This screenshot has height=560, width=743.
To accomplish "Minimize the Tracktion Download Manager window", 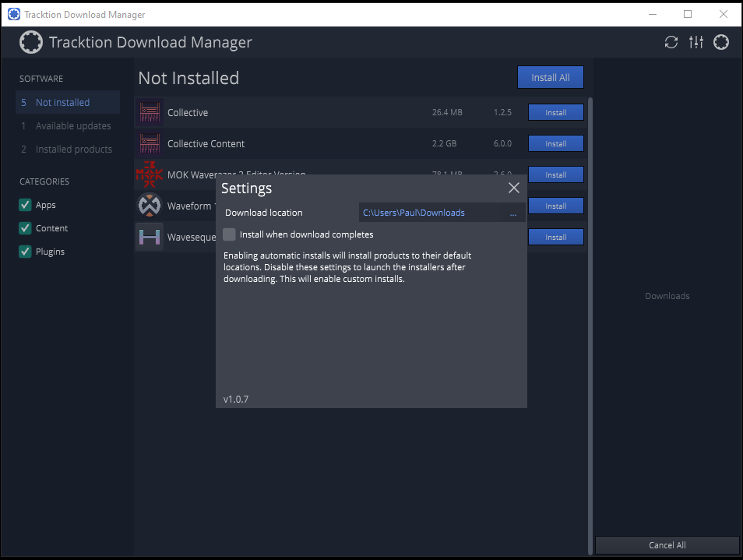I will (x=653, y=14).
